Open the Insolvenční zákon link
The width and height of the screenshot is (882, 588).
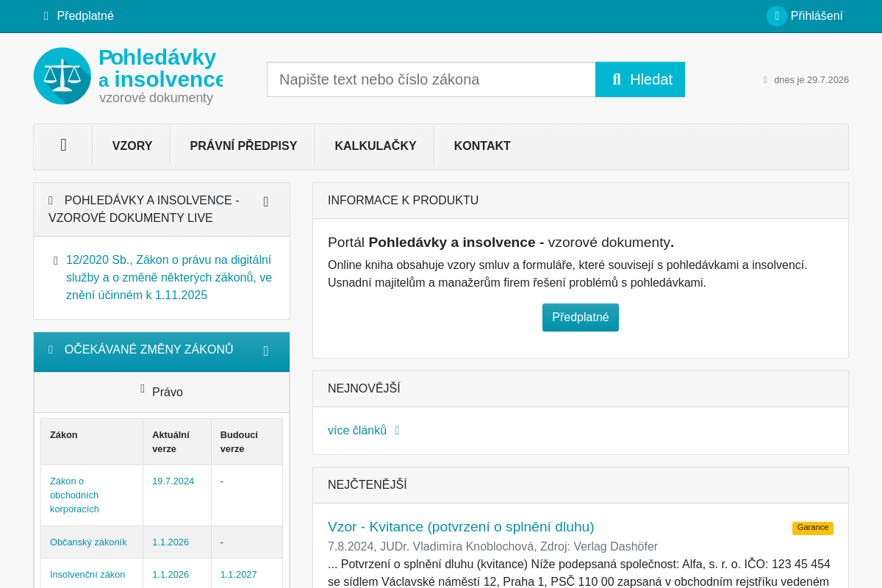click(x=87, y=575)
